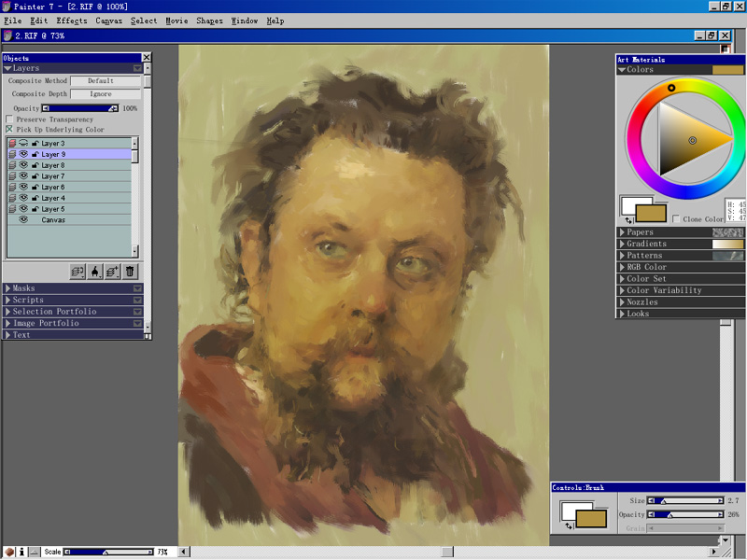Click the lock icon on Layer 6
The image size is (747, 560).
(x=35, y=188)
